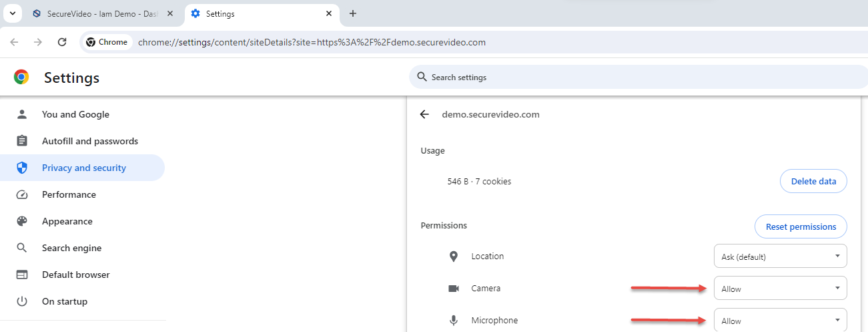The image size is (868, 332).
Task: Click the back arrow beside demo.securevideo.com
Action: coord(424,114)
